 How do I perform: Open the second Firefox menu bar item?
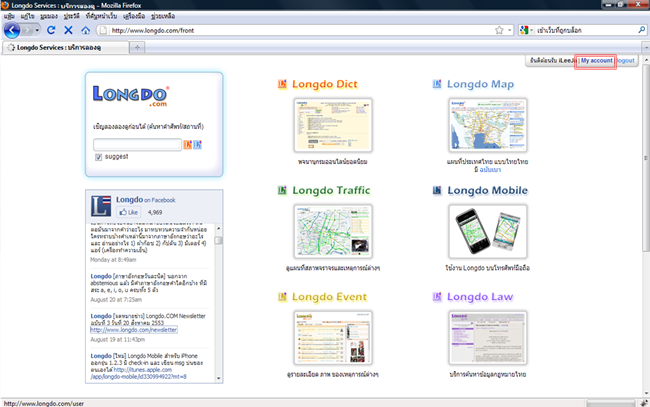(27, 16)
